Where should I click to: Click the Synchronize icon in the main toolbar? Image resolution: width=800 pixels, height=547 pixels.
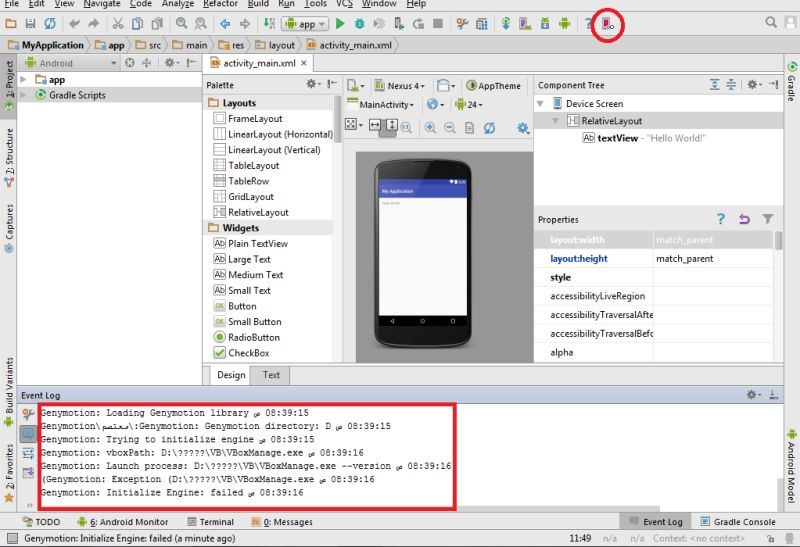coord(50,23)
